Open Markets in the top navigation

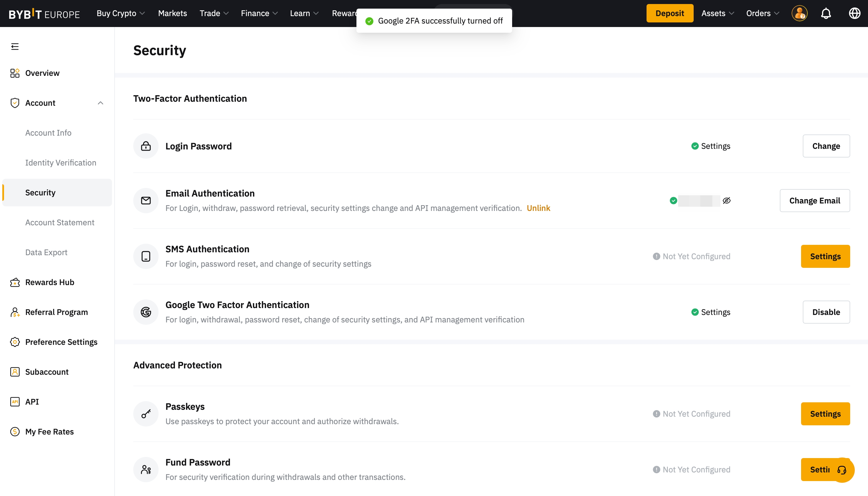172,13
